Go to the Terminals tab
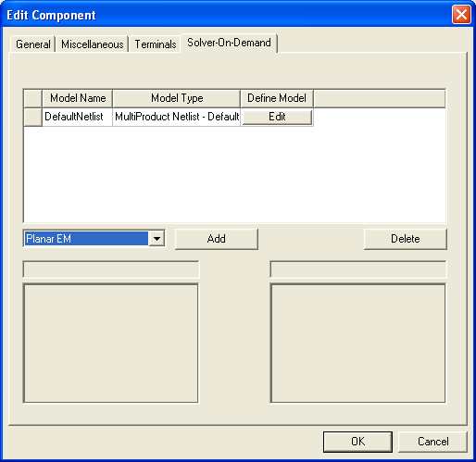476x462 pixels. click(156, 44)
